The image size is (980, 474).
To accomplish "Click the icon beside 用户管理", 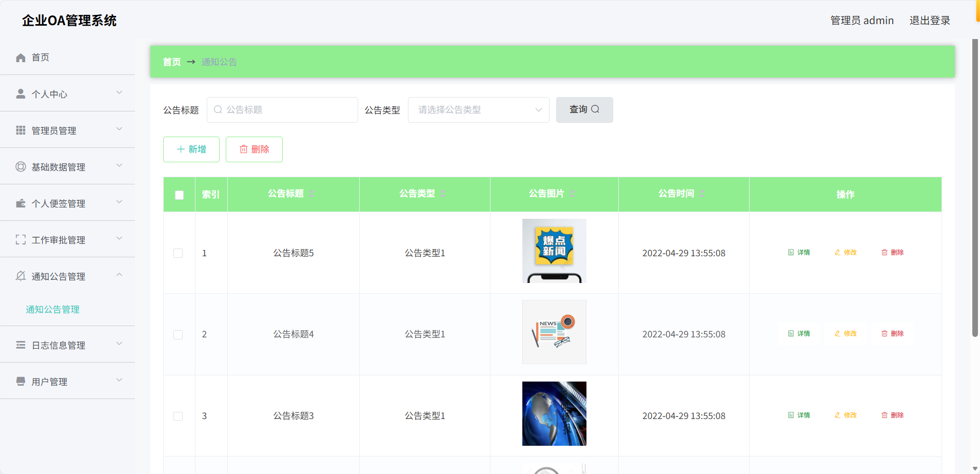I will [x=21, y=381].
